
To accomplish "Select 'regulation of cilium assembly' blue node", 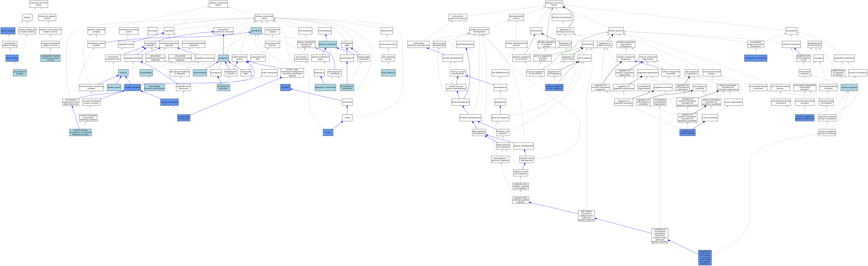I will 687,132.
